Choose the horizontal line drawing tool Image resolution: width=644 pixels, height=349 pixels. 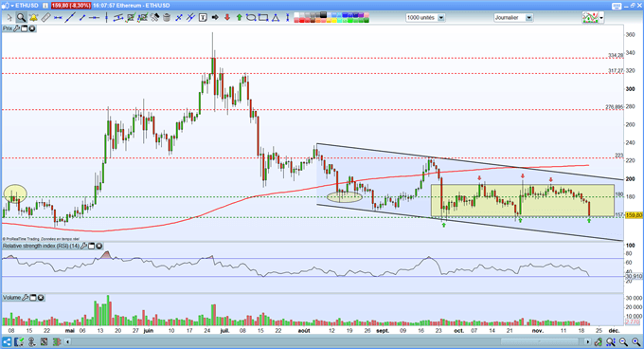(58, 18)
